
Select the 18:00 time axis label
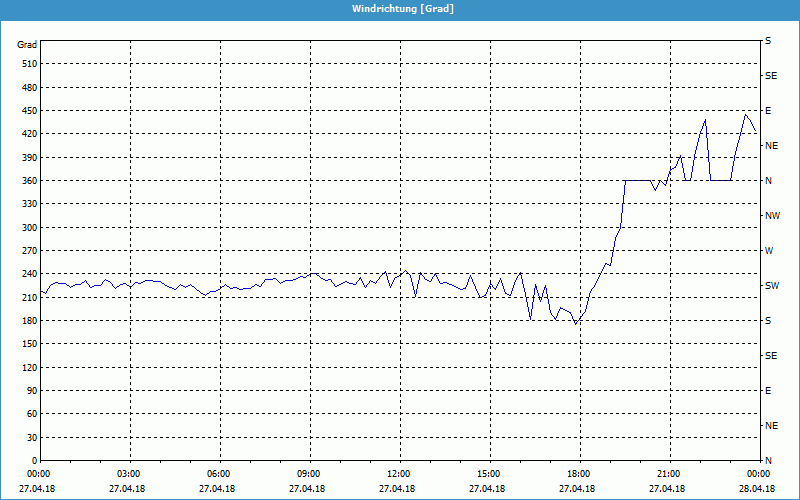tap(578, 474)
